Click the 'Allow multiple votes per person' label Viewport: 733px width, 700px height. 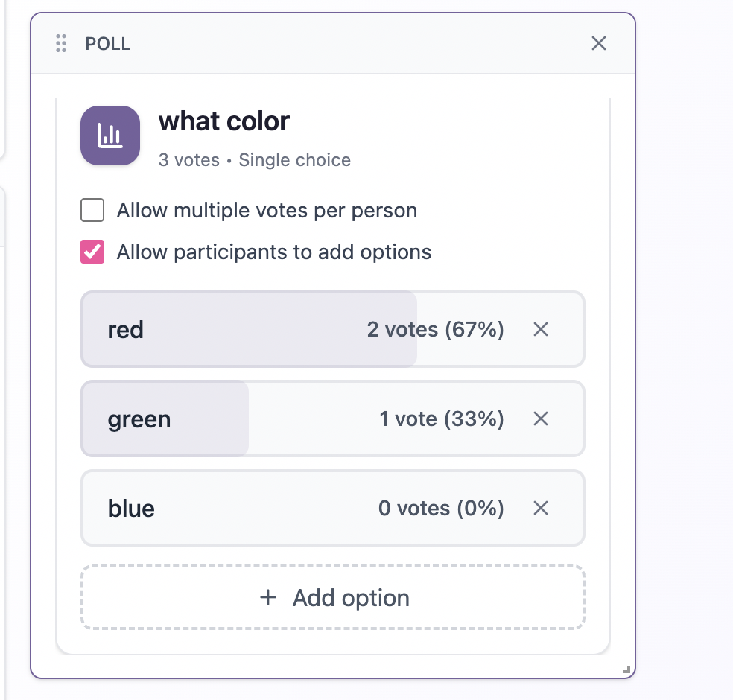pyautogui.click(x=267, y=211)
